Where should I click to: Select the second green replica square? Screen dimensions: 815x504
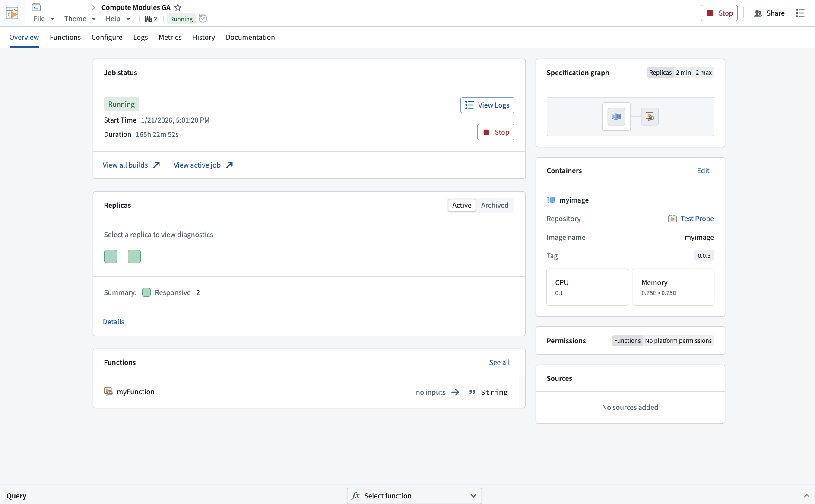coord(134,257)
